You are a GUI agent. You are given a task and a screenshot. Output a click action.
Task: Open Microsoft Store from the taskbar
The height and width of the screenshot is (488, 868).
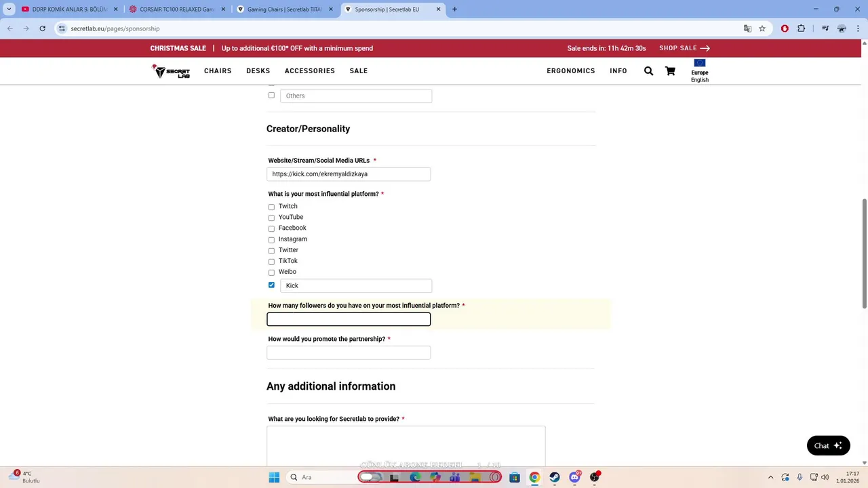(x=515, y=477)
